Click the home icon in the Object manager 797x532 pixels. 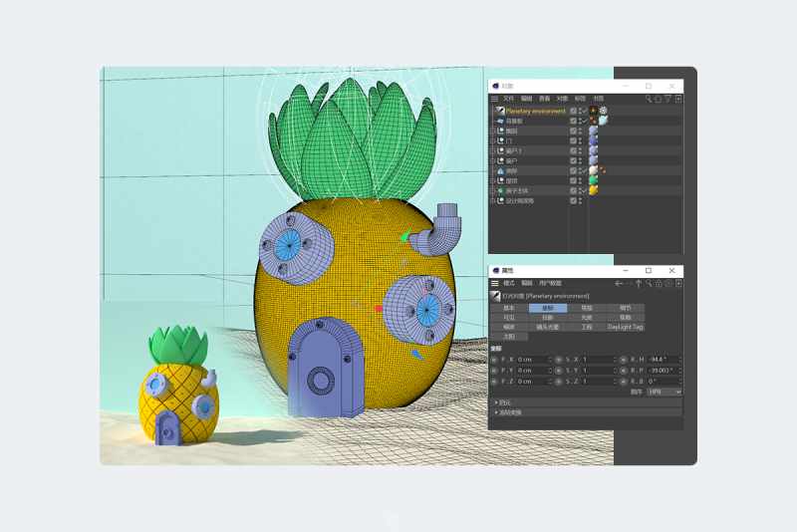(659, 99)
